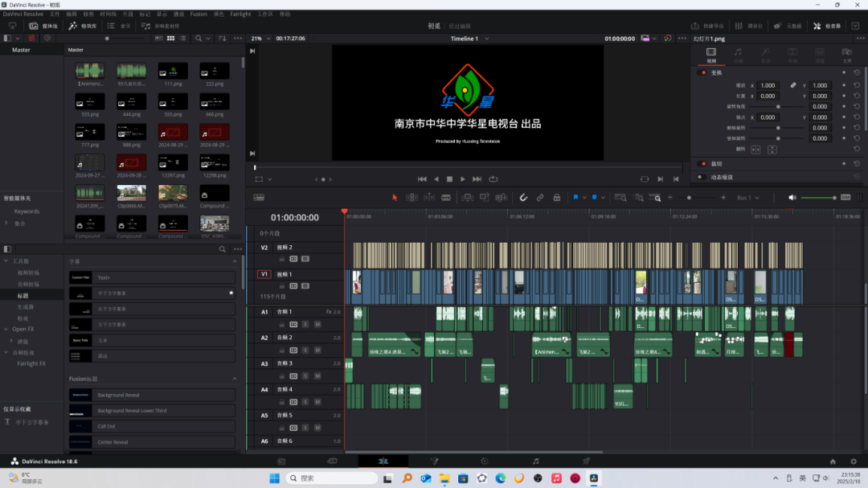Open the Metadata panel (元数据)
The width and height of the screenshot is (868, 488).
(x=788, y=26)
